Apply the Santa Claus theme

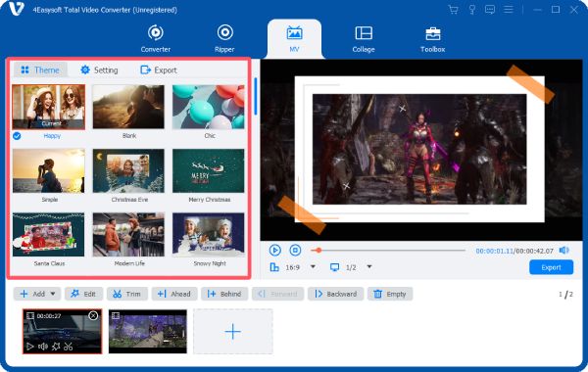48,235
